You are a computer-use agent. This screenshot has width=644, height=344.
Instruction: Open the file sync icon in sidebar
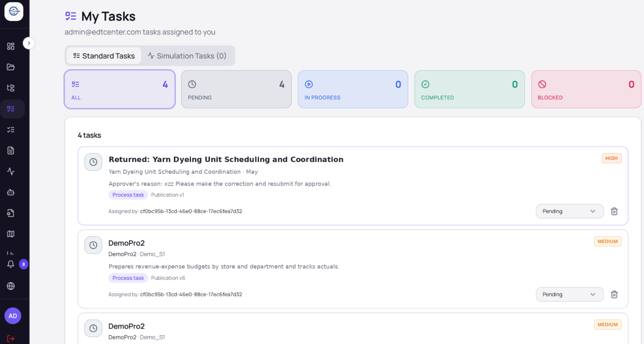pos(11,213)
